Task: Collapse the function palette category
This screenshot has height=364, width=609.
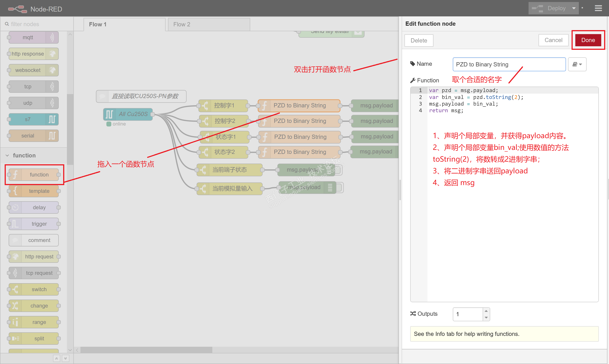Action: click(x=7, y=155)
